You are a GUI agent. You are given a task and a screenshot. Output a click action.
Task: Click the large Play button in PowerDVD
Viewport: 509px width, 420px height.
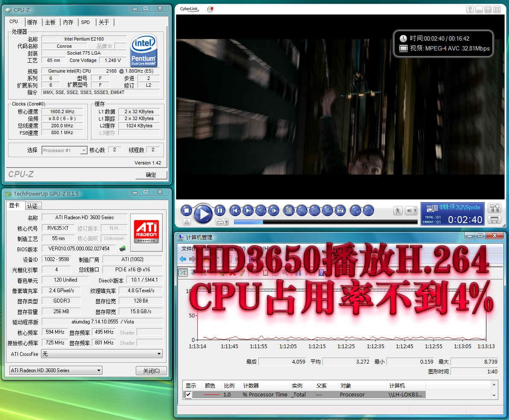pyautogui.click(x=203, y=214)
